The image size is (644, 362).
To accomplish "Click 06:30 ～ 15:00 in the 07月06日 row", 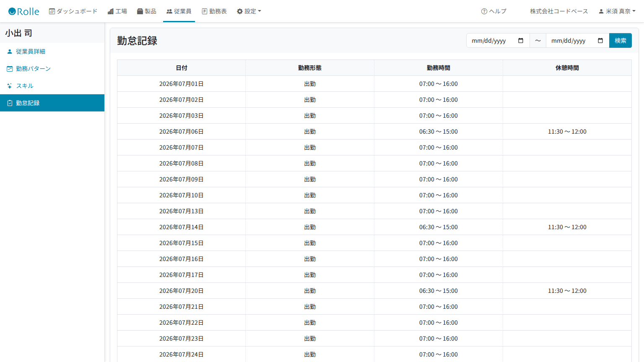I will (x=439, y=132).
